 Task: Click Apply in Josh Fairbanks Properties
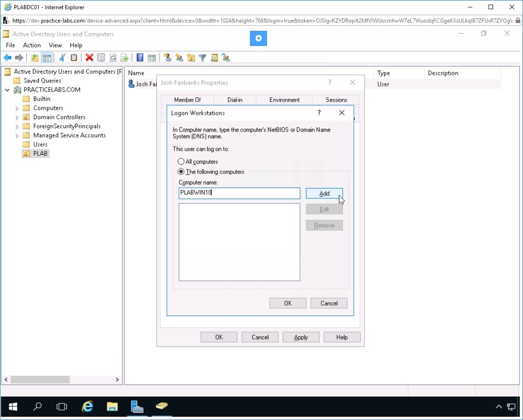tap(301, 337)
